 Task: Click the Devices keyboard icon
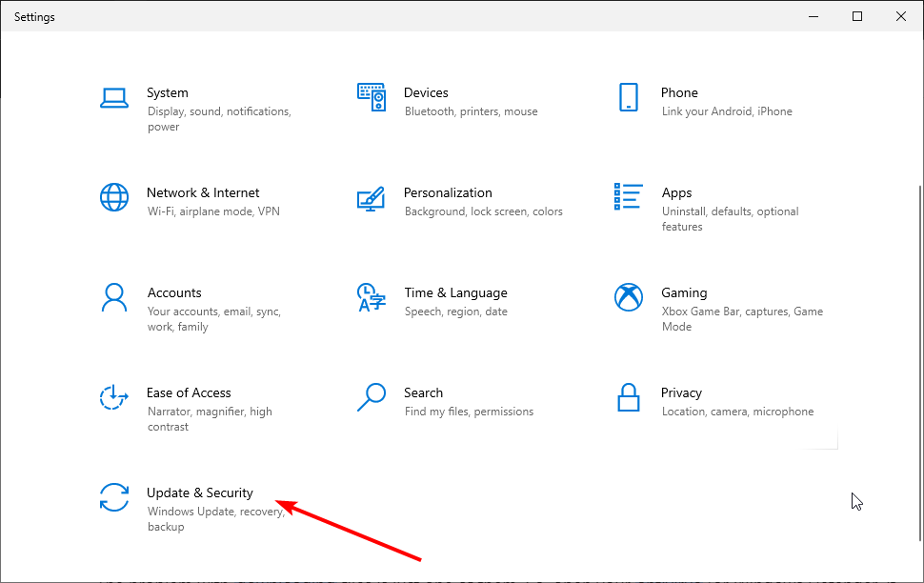[x=372, y=98]
